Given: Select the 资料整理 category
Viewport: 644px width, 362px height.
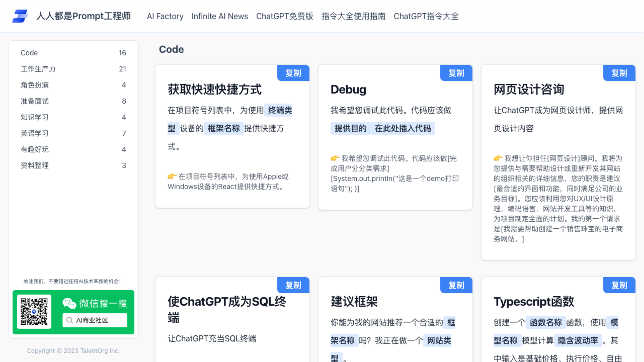Looking at the screenshot, I should coord(73,165).
